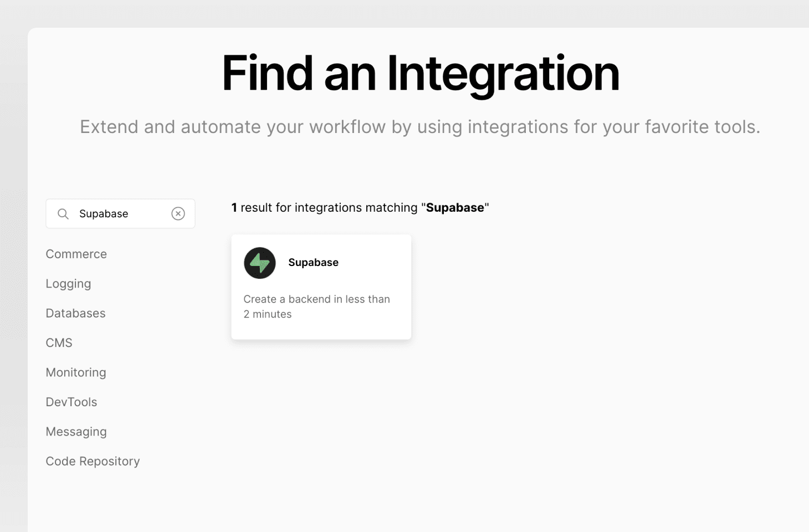Click the bold "Supabase" term in results summary
This screenshot has height=532, width=809.
pyautogui.click(x=454, y=208)
